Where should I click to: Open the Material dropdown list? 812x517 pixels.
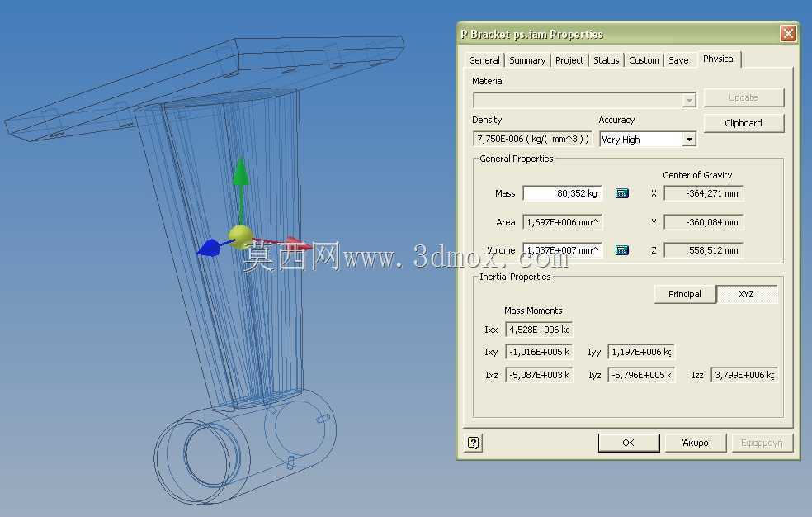pyautogui.click(x=689, y=100)
